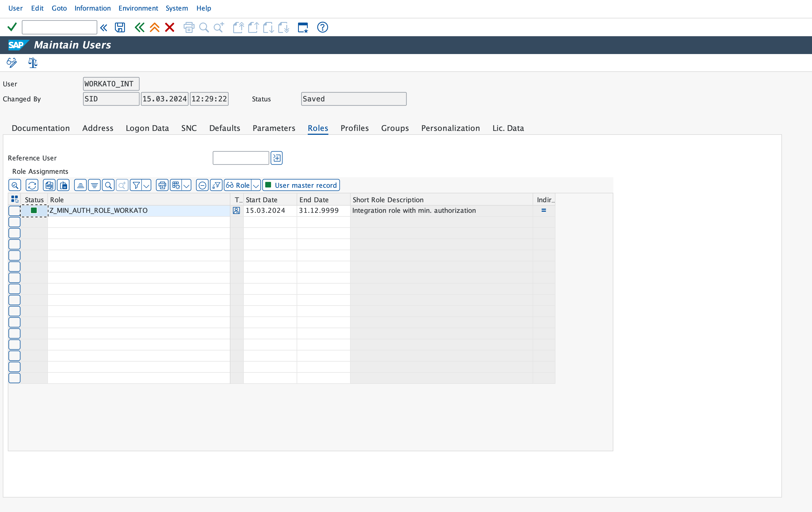Image resolution: width=812 pixels, height=512 pixels.
Task: Go back using the green chevron icon
Action: [139, 27]
